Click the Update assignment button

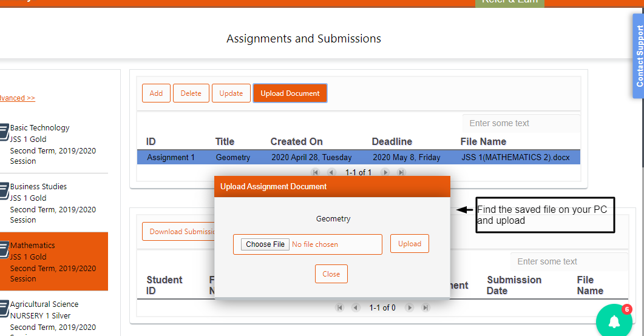point(231,93)
